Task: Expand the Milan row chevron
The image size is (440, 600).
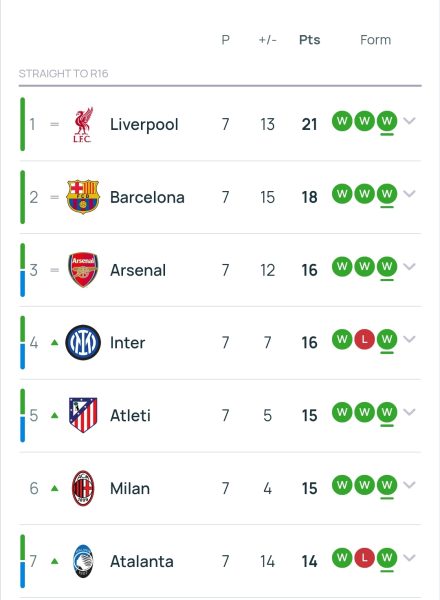Action: [x=409, y=485]
